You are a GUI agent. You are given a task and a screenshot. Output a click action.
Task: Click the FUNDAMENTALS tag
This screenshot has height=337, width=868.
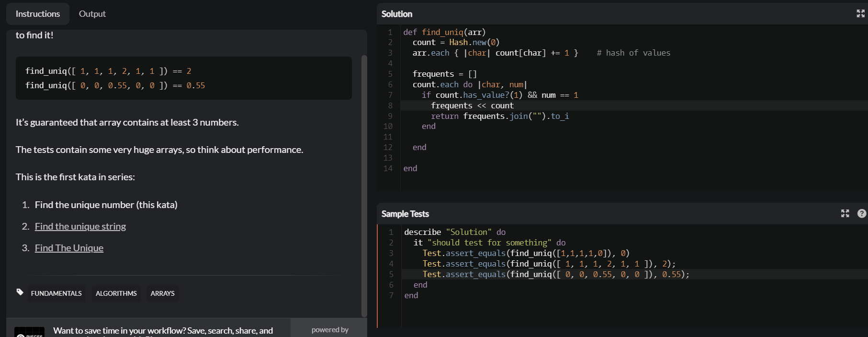point(56,293)
